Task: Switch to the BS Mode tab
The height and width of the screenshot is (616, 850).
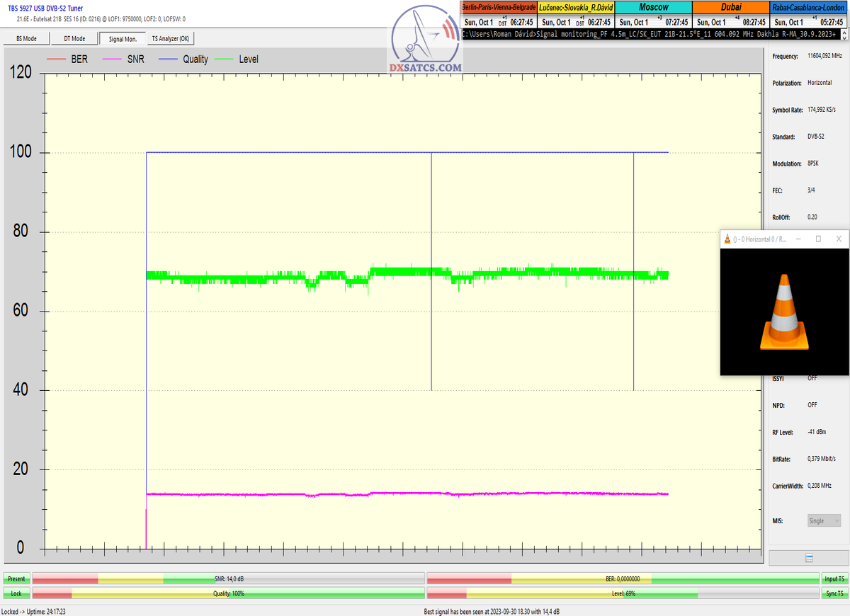Action: click(26, 39)
